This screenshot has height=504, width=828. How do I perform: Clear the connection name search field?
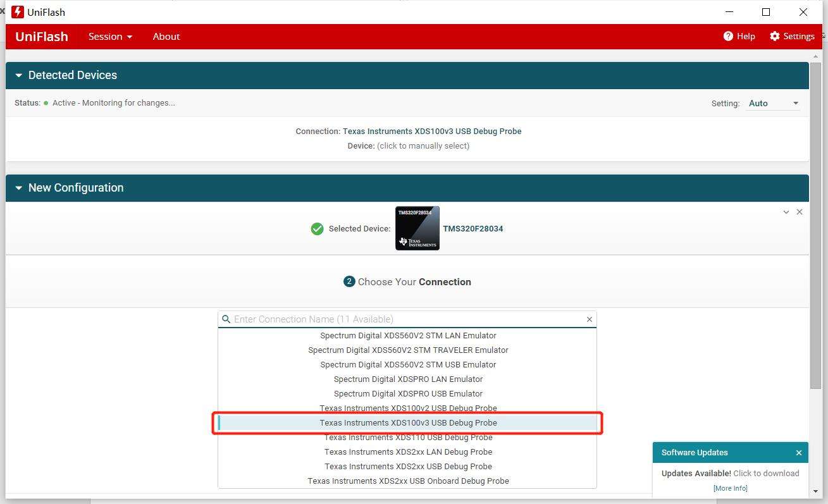(590, 319)
